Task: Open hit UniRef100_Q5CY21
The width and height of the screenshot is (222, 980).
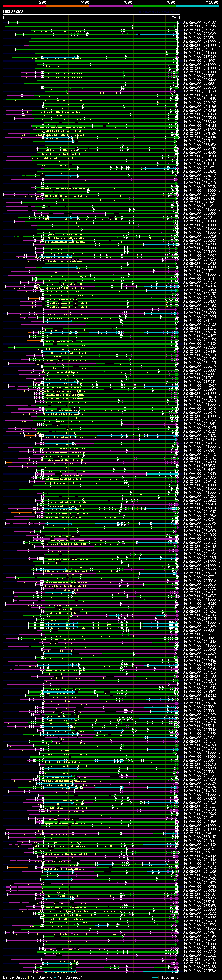Action: tap(199, 30)
